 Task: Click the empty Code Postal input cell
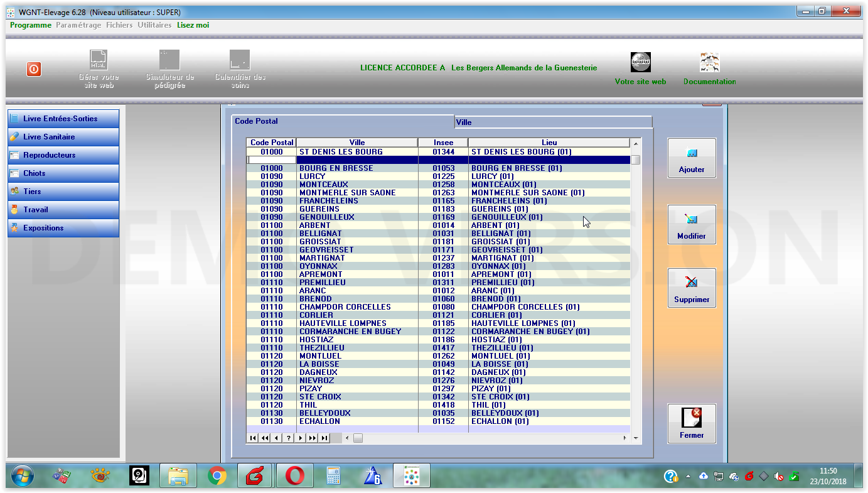coord(271,160)
